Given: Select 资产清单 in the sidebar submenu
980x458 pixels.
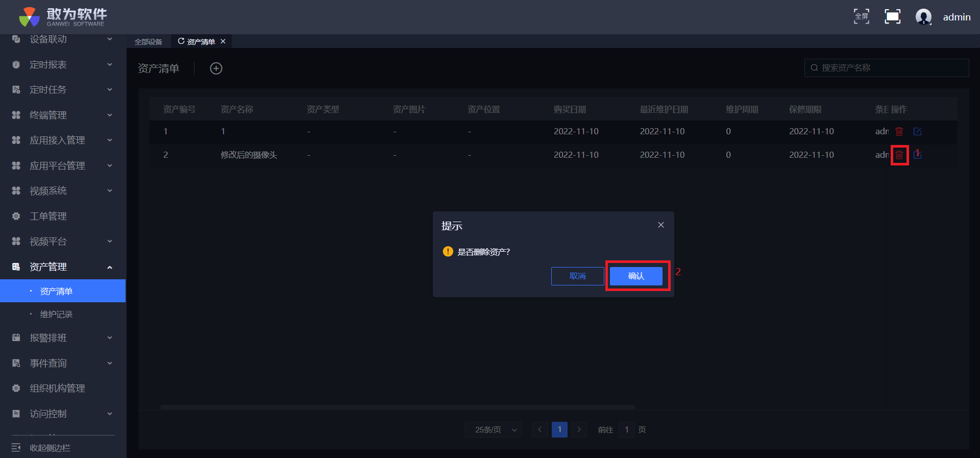Looking at the screenshot, I should pyautogui.click(x=63, y=291).
